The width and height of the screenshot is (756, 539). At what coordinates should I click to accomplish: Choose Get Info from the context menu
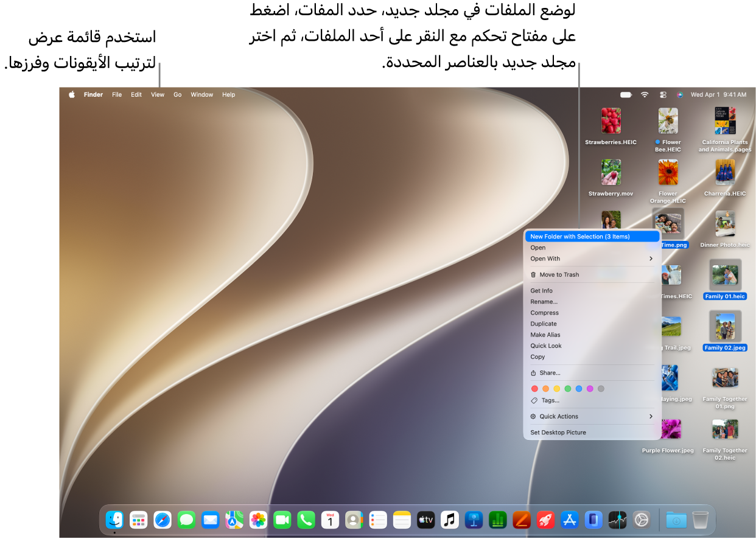[x=592, y=290]
